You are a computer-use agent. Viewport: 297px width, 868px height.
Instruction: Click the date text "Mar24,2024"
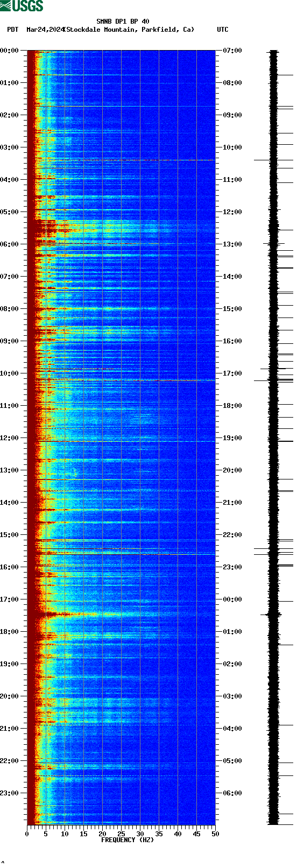click(45, 30)
